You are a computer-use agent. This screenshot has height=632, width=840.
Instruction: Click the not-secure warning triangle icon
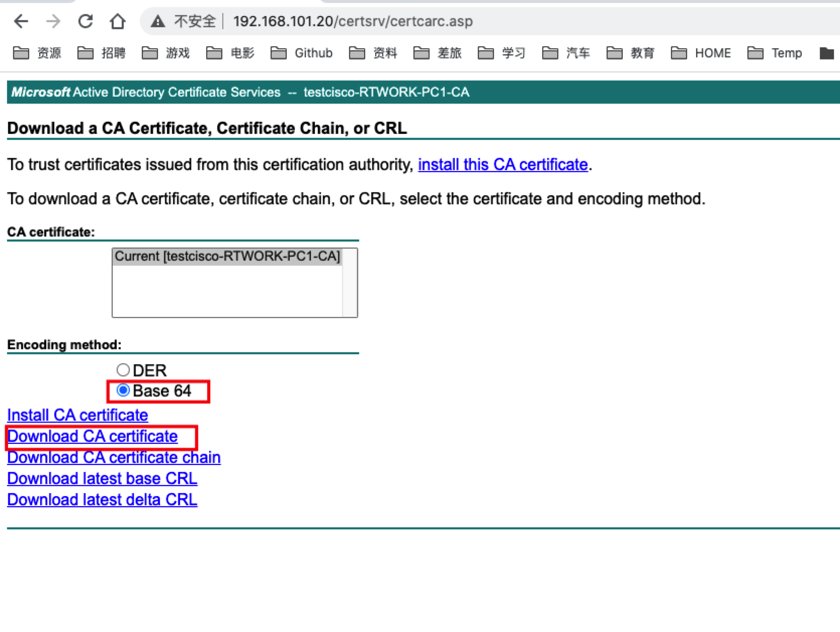[x=158, y=21]
